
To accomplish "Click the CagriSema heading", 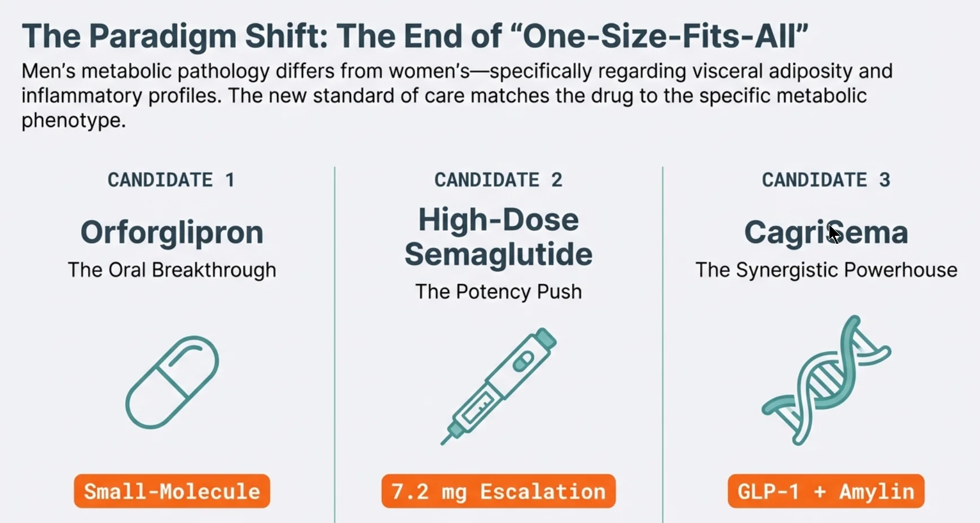I will click(x=825, y=232).
